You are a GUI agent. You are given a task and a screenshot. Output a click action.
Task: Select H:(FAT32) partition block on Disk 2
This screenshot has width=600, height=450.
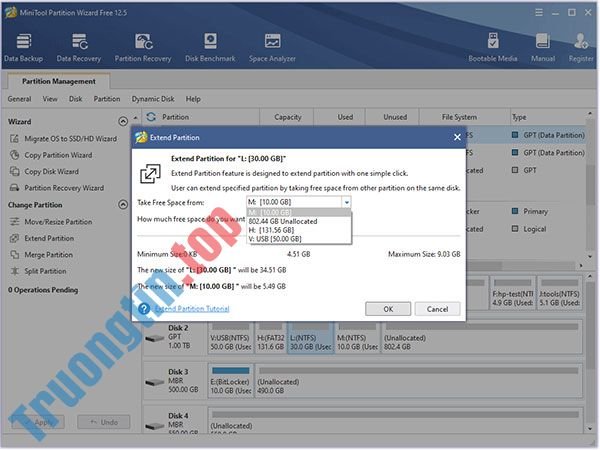click(x=270, y=338)
